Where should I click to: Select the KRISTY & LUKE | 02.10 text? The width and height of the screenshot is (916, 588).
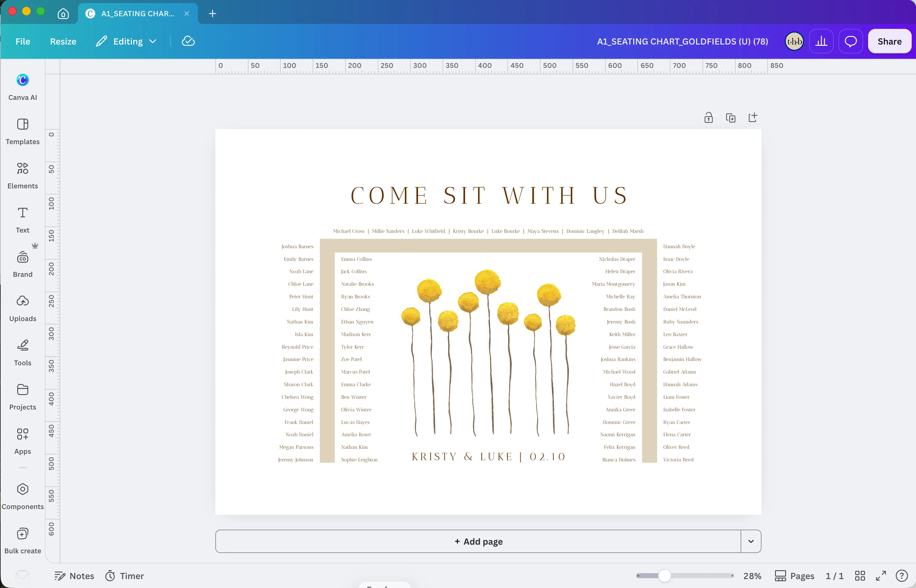pos(488,457)
